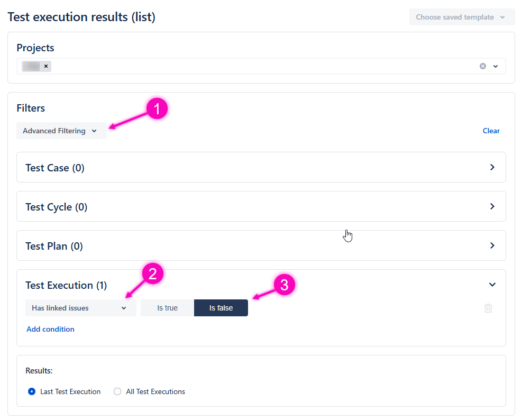Open the Has linked issues dropdown

click(80, 308)
